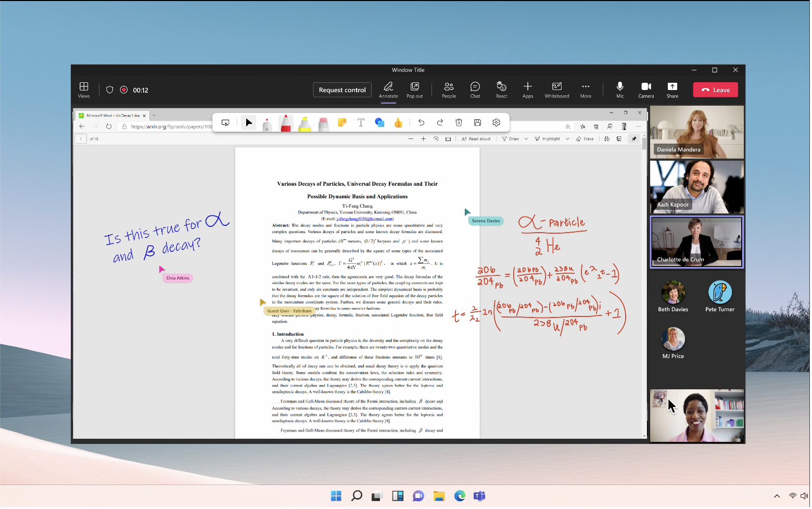Click the Request control button
Viewport: 812px width, 509px height.
(342, 90)
